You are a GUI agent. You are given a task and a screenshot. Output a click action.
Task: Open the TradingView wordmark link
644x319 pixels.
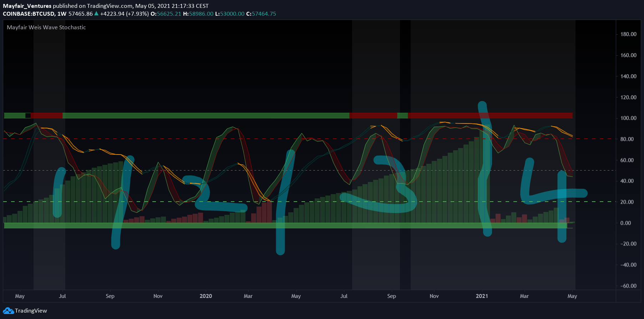tap(31, 311)
